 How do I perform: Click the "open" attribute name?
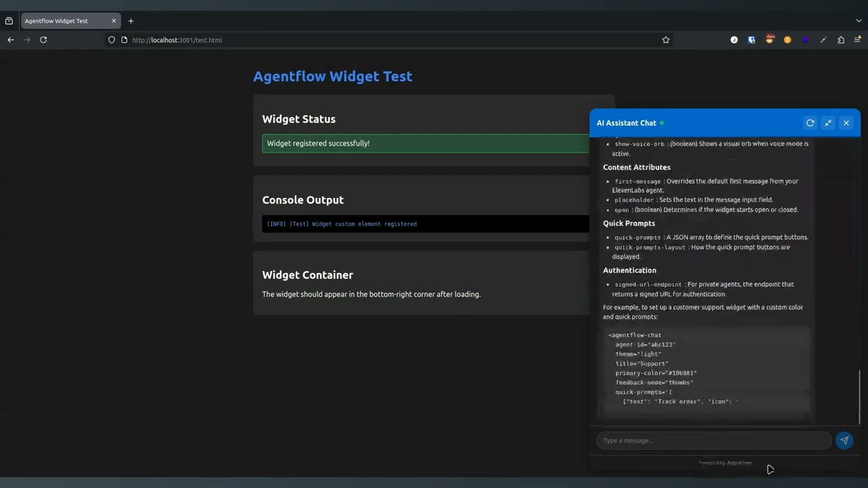tap(622, 209)
